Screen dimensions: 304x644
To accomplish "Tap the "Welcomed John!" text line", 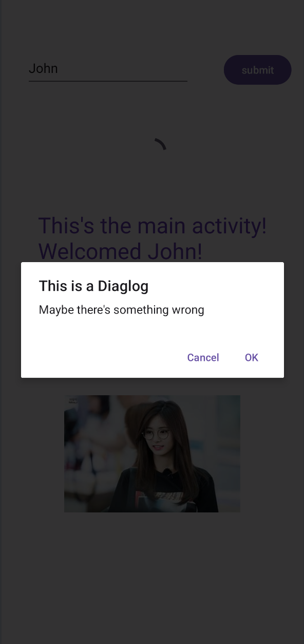I will point(121,251).
